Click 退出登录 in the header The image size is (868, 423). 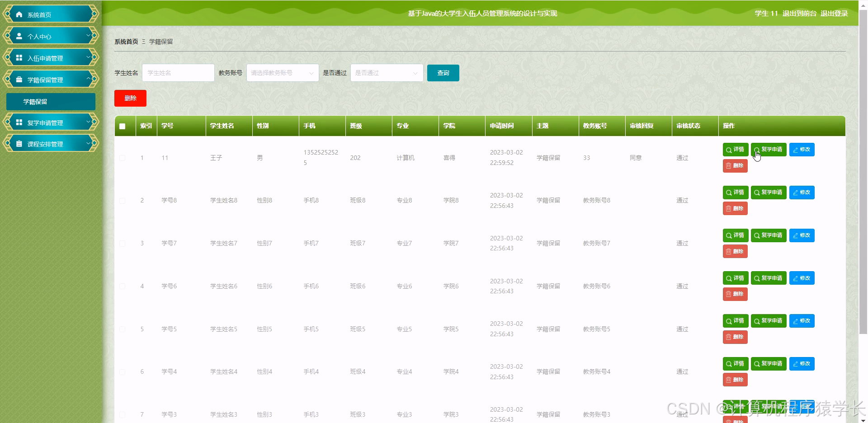(x=834, y=14)
